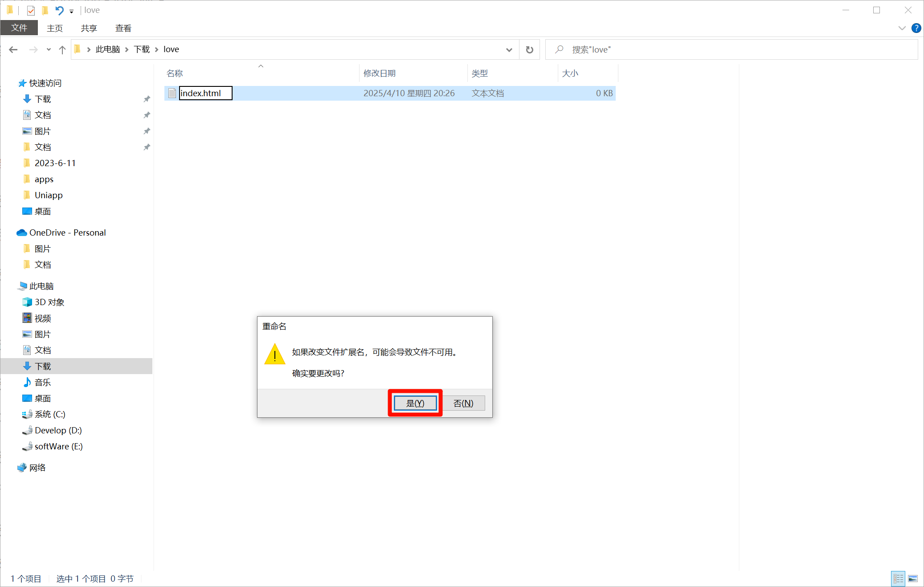Open the 查看 ribbon tab

[123, 28]
